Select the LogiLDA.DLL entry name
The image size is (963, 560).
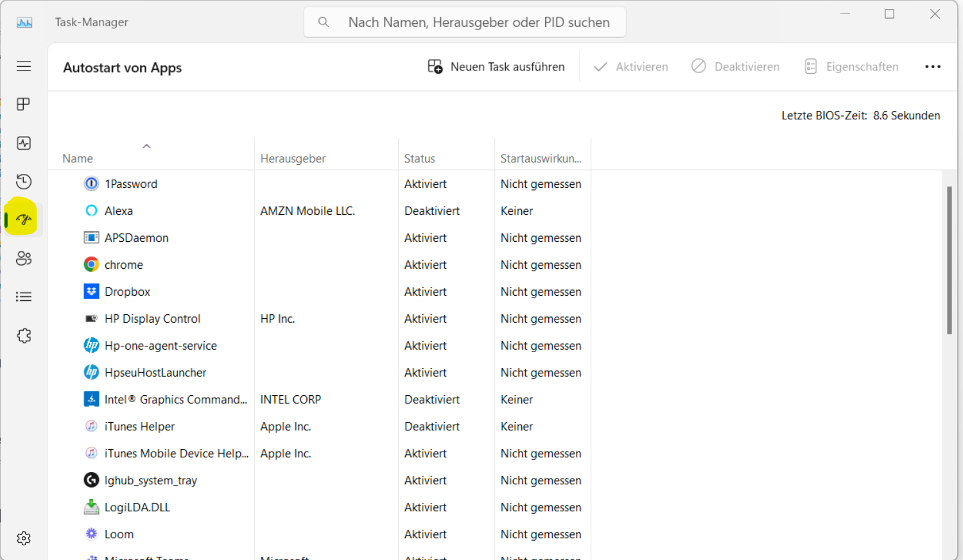(x=137, y=507)
